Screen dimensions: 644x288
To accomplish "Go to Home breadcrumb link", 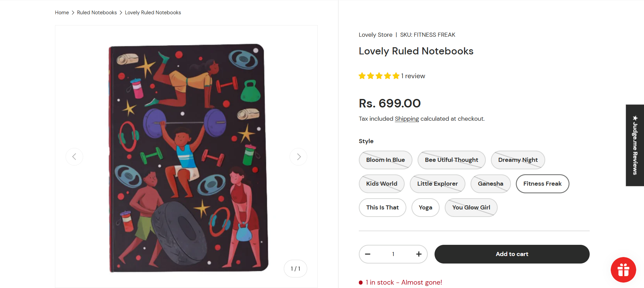I will click(62, 13).
